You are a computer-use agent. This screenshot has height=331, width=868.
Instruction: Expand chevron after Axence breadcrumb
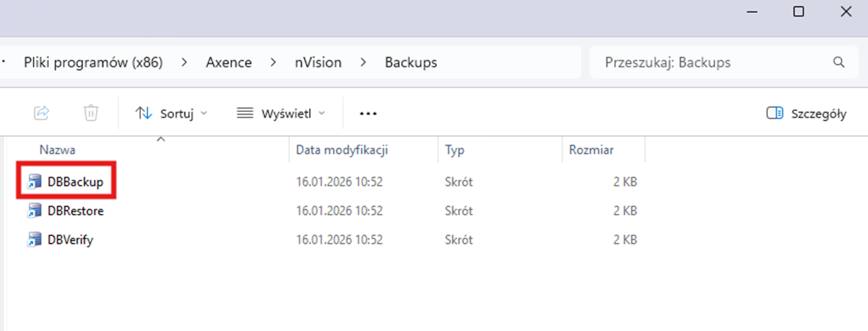click(x=273, y=63)
